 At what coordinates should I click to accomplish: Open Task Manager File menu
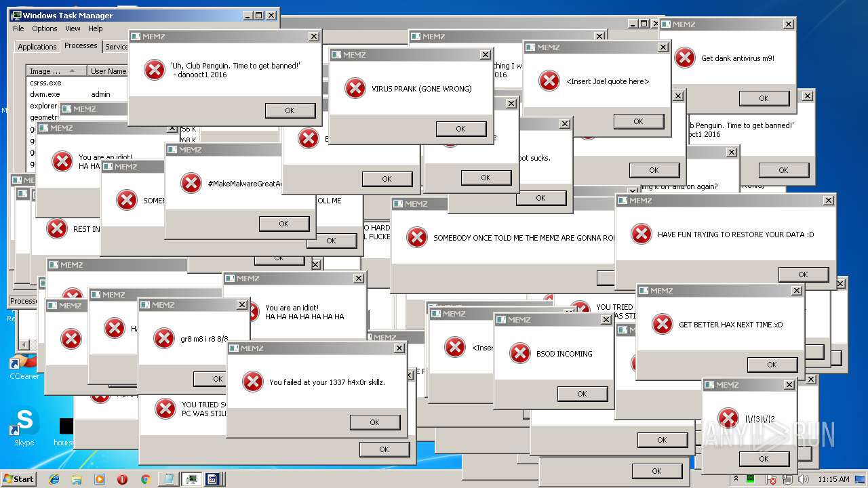(x=18, y=28)
